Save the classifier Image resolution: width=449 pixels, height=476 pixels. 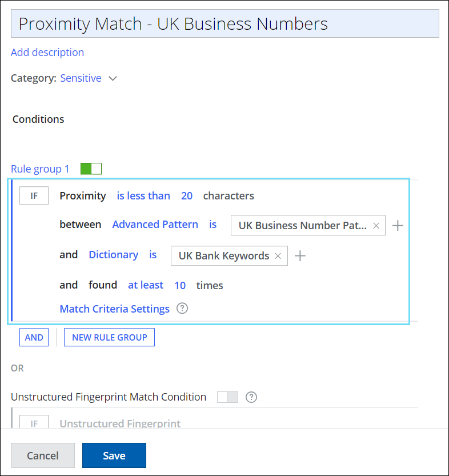tap(114, 455)
